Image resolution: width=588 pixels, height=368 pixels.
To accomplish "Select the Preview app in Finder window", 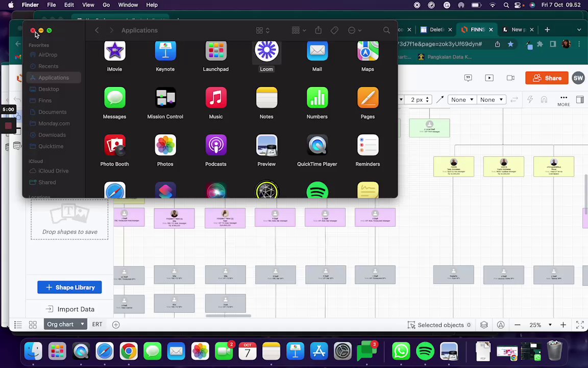I will pos(266,145).
